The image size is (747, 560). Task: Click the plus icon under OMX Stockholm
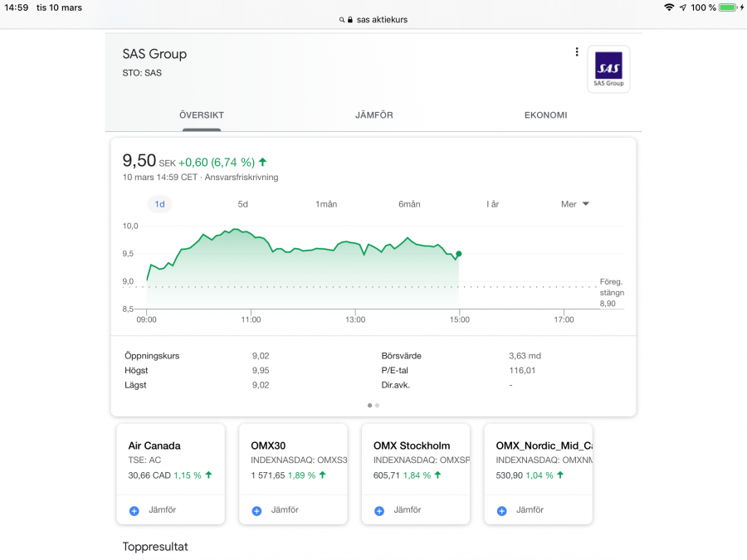tap(379, 511)
